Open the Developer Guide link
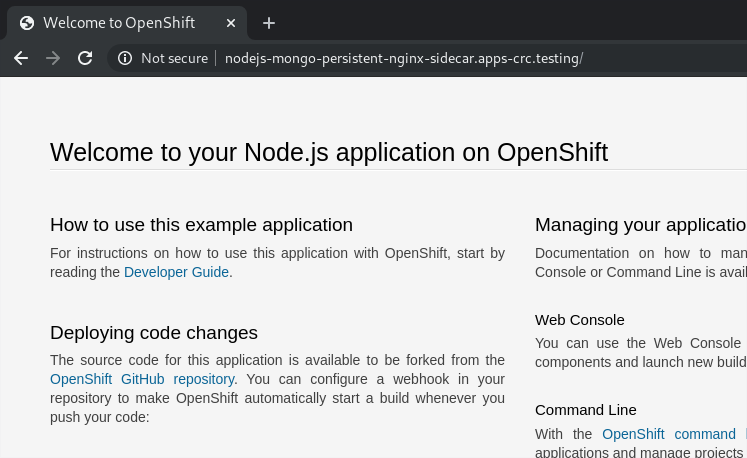 (x=176, y=272)
